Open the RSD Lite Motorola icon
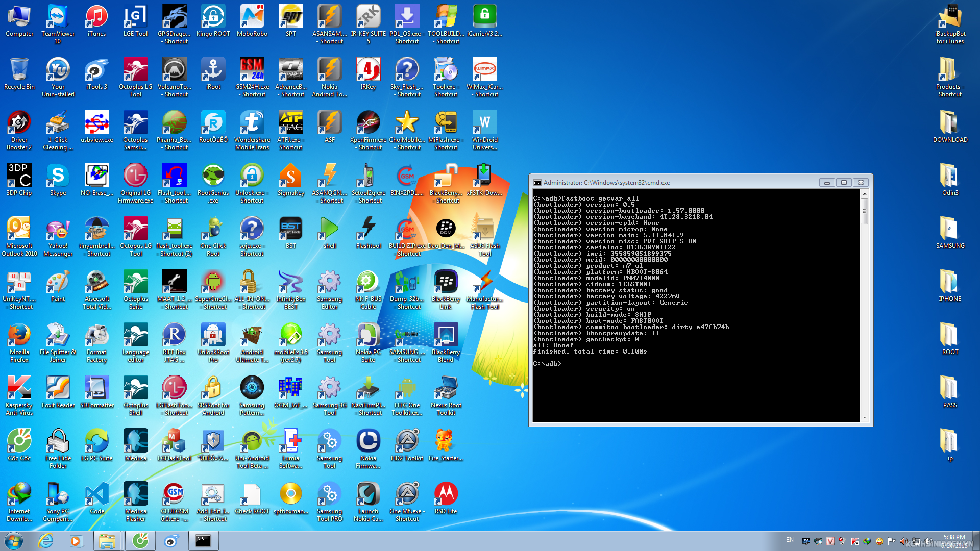 pos(446,498)
